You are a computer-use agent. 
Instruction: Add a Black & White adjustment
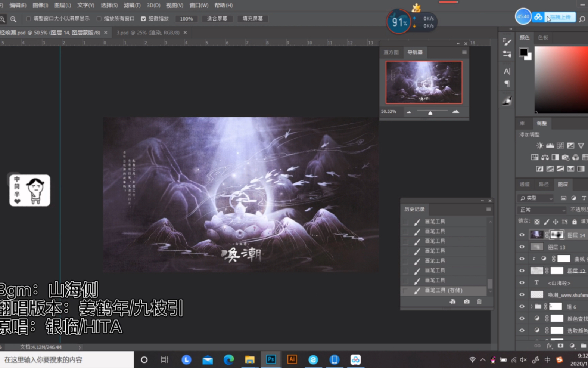click(x=555, y=157)
